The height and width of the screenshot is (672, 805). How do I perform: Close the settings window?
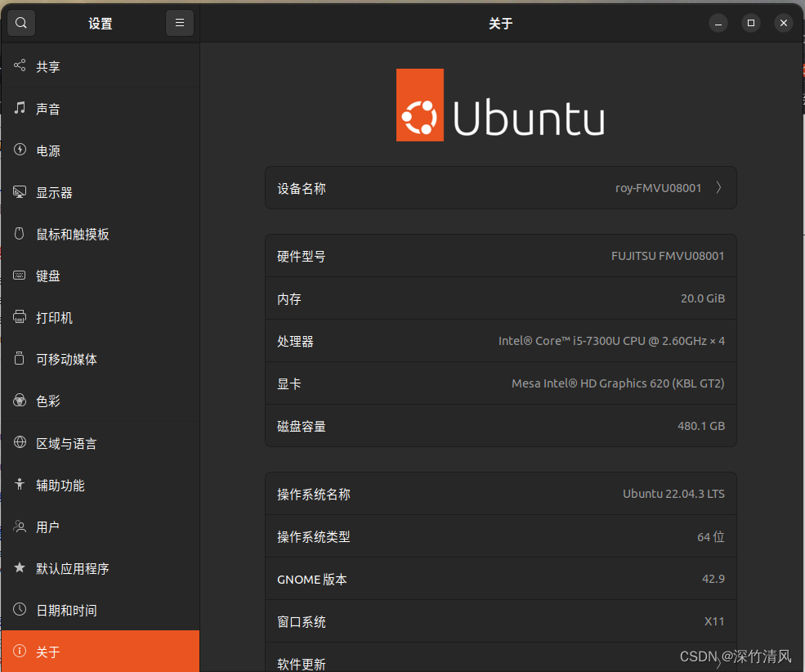tap(784, 23)
